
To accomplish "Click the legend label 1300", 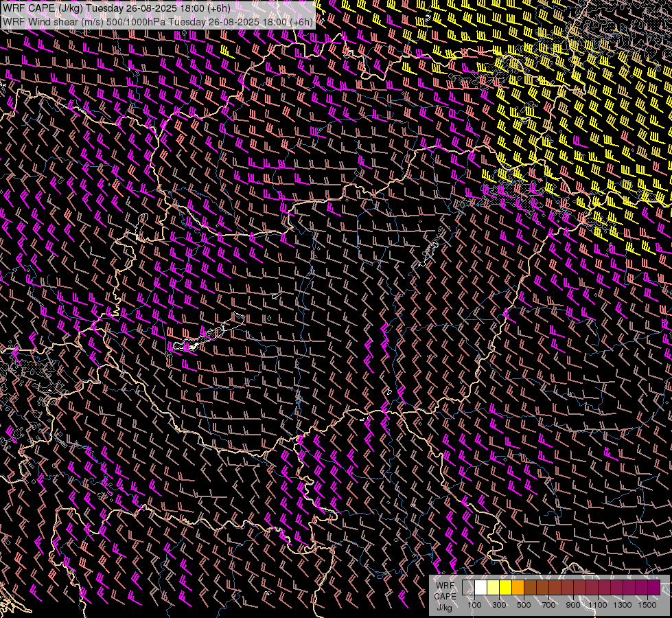I will click(623, 605).
